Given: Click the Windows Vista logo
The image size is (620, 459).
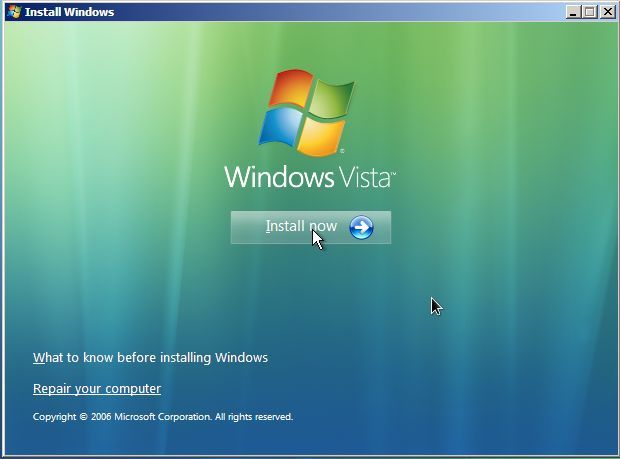Looking at the screenshot, I should point(310,129).
